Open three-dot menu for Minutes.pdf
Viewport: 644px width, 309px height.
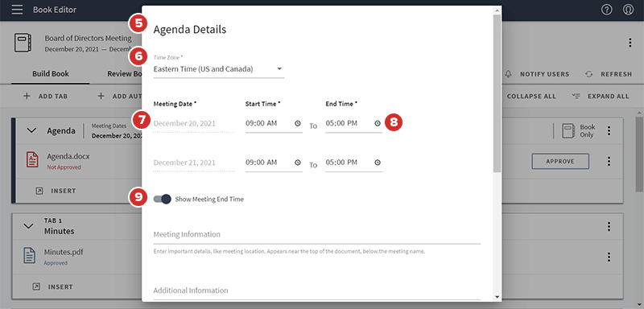point(609,257)
